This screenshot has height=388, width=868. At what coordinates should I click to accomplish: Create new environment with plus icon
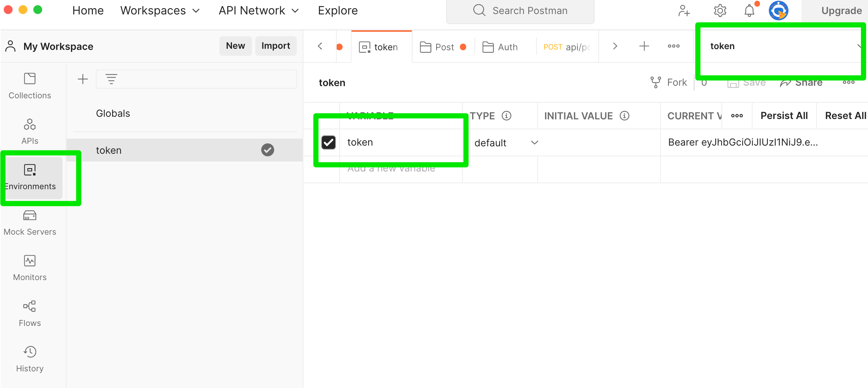pyautogui.click(x=83, y=79)
